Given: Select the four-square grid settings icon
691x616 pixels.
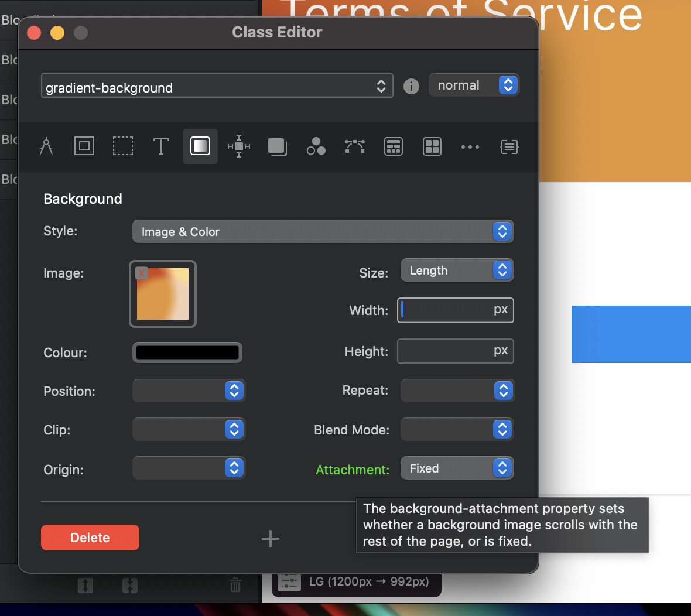Looking at the screenshot, I should click(432, 146).
